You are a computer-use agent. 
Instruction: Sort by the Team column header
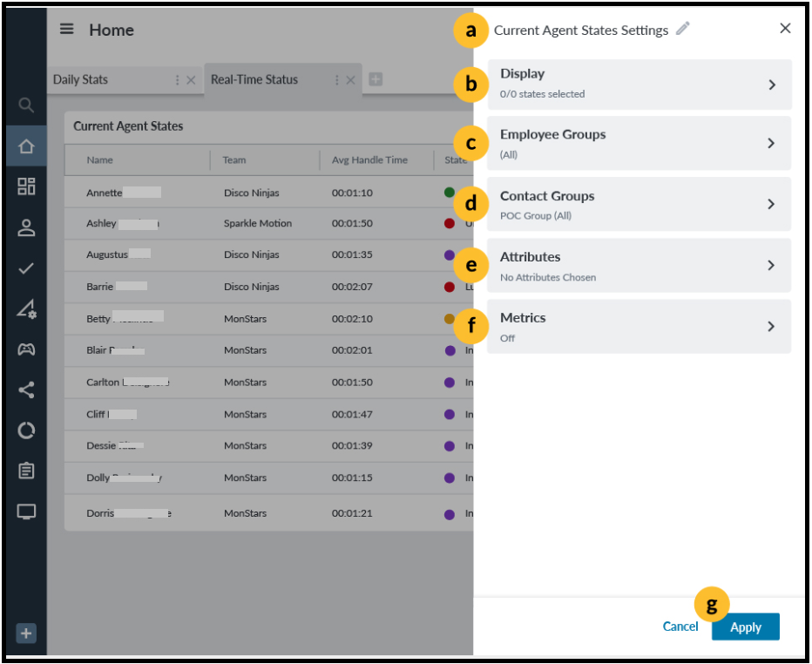pyautogui.click(x=234, y=160)
